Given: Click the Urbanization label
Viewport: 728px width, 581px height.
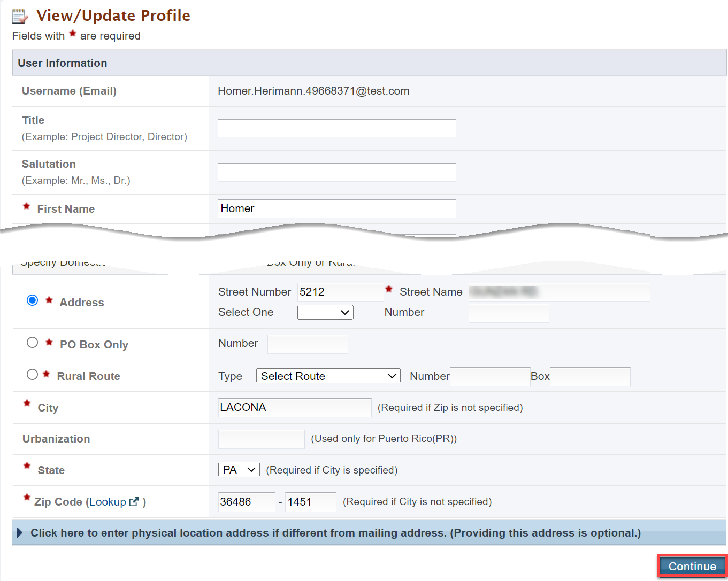Looking at the screenshot, I should click(56, 439).
